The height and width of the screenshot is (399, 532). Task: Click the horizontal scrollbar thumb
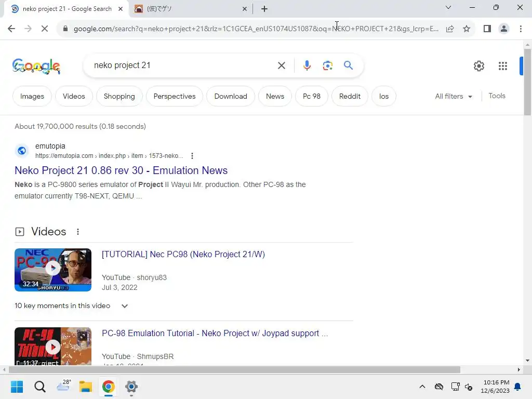coord(234,369)
